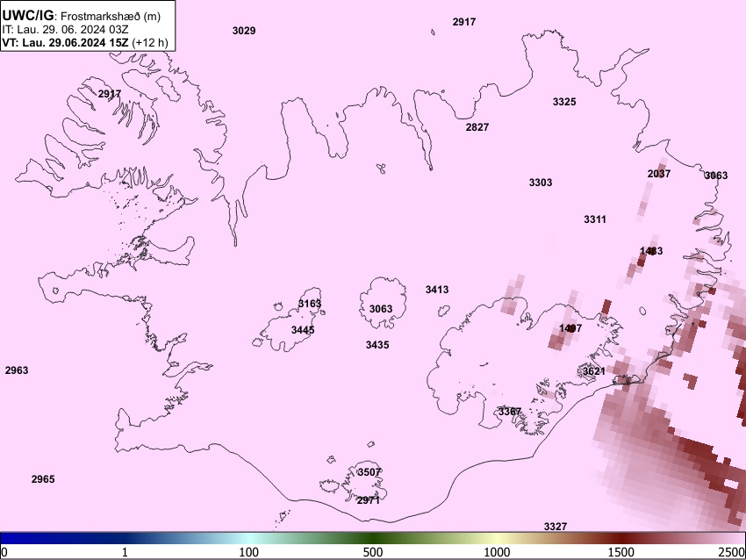Image resolution: width=746 pixels, height=560 pixels.
Task: Click the 3367 value label
Action: point(510,411)
